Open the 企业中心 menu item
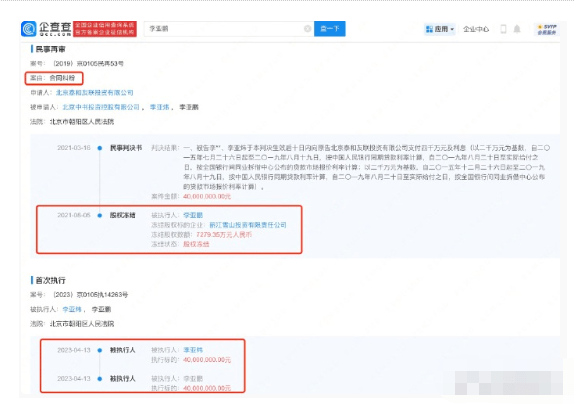The image size is (574, 404). 476,29
